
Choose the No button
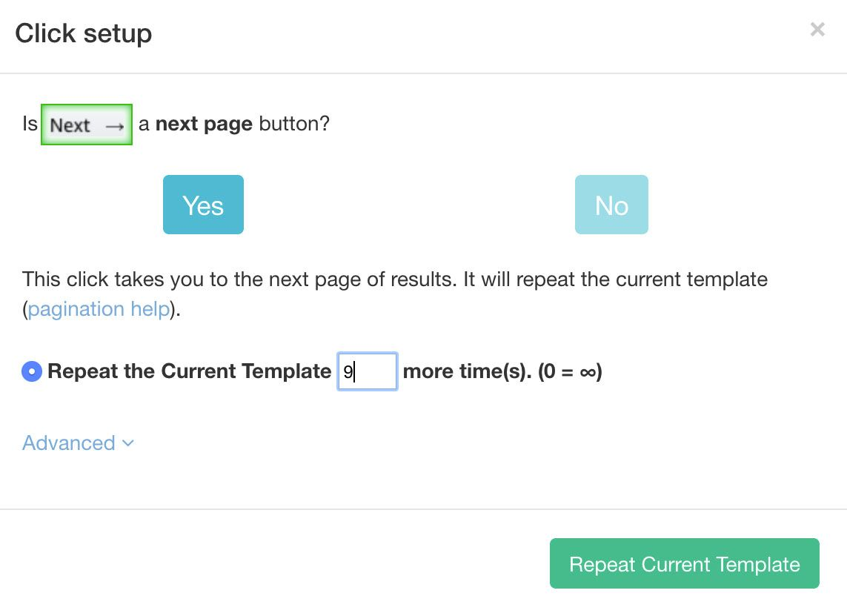(611, 205)
